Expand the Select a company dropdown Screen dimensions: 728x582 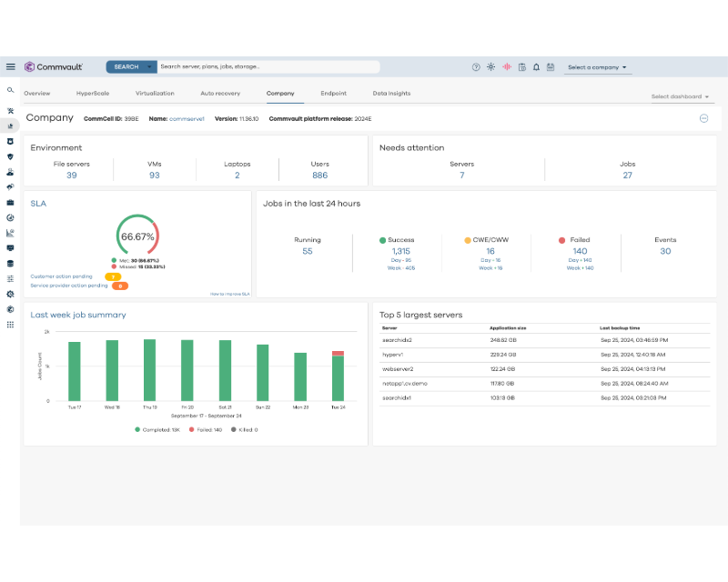pos(597,67)
